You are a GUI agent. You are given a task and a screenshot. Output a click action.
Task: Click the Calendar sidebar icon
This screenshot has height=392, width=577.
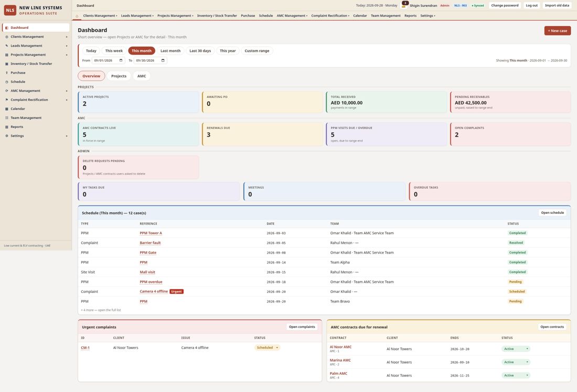tap(7, 109)
